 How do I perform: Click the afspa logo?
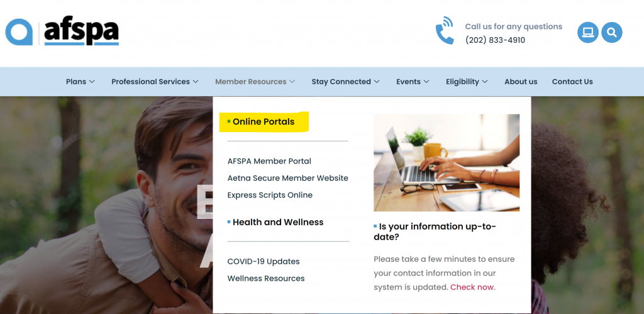coord(62,32)
